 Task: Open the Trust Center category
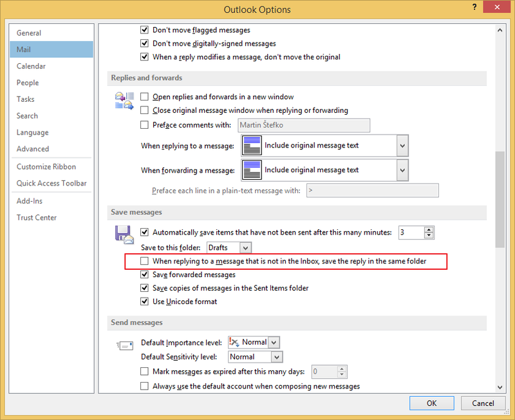point(51,218)
